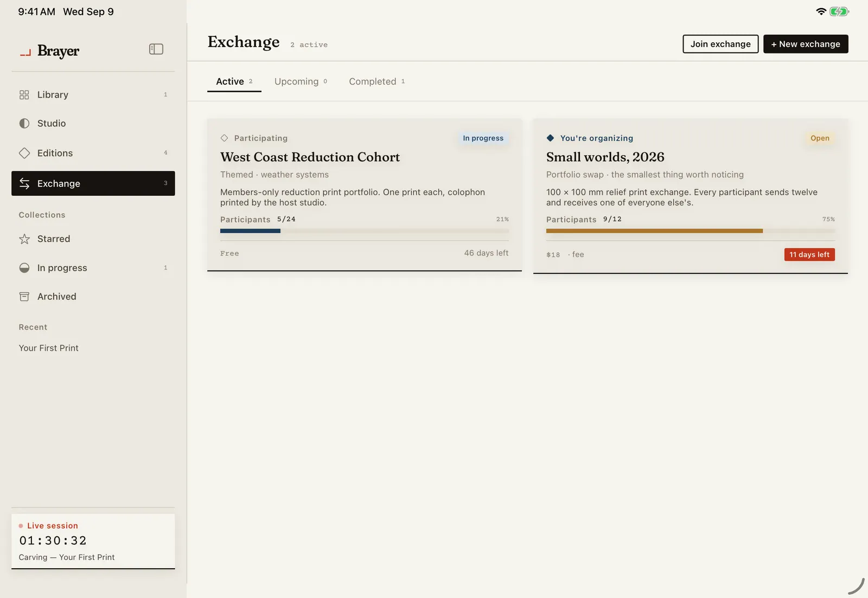Click the Editions menu label
Image resolution: width=868 pixels, height=598 pixels.
pyautogui.click(x=55, y=153)
